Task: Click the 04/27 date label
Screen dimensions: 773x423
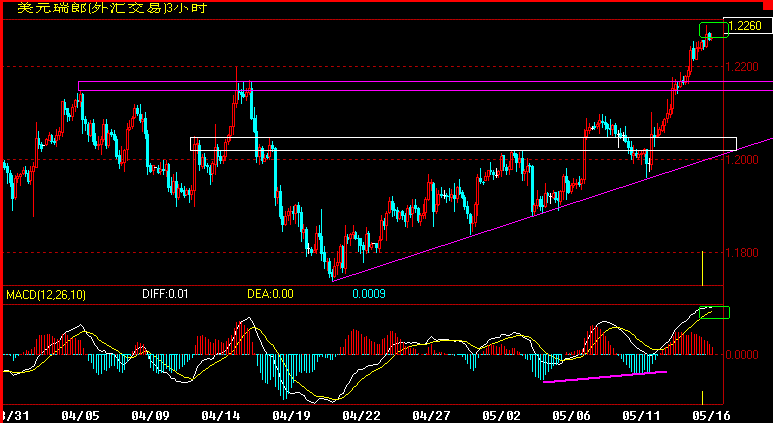Action: click(x=430, y=416)
